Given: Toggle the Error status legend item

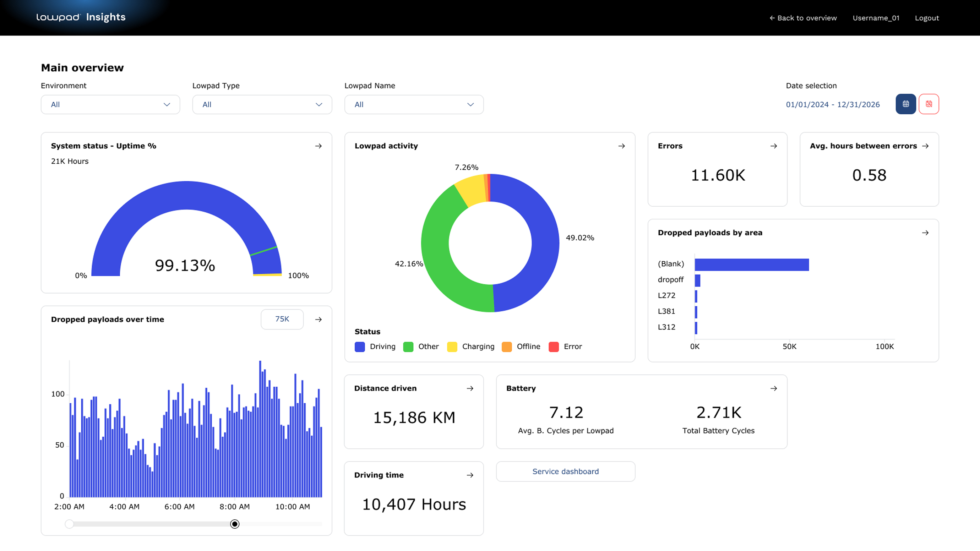Looking at the screenshot, I should pos(565,347).
